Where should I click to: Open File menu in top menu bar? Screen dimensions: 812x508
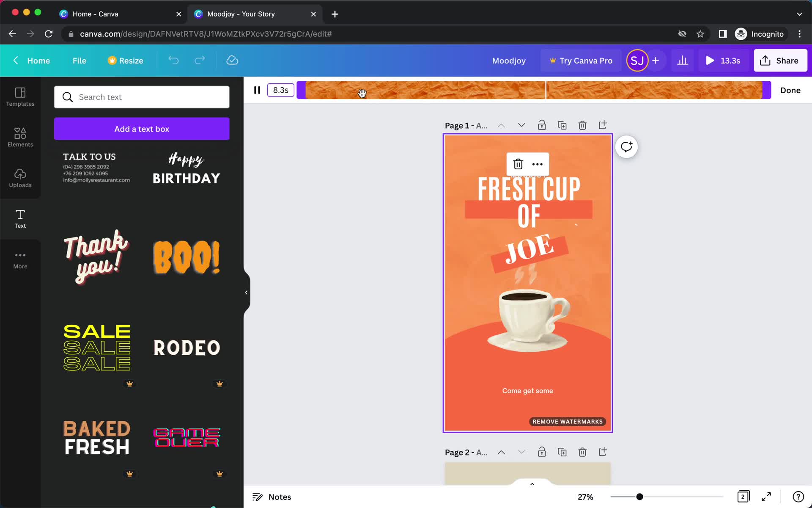79,60
